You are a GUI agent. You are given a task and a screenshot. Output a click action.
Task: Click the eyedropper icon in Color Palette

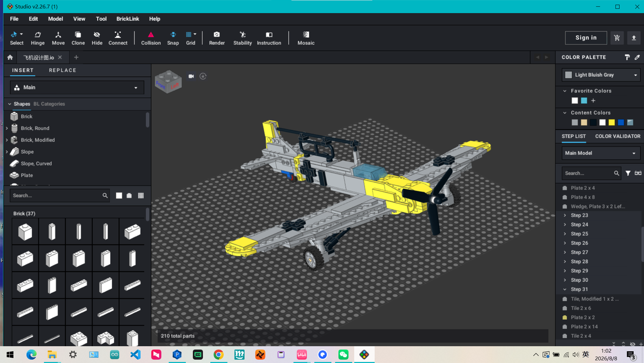[637, 57]
